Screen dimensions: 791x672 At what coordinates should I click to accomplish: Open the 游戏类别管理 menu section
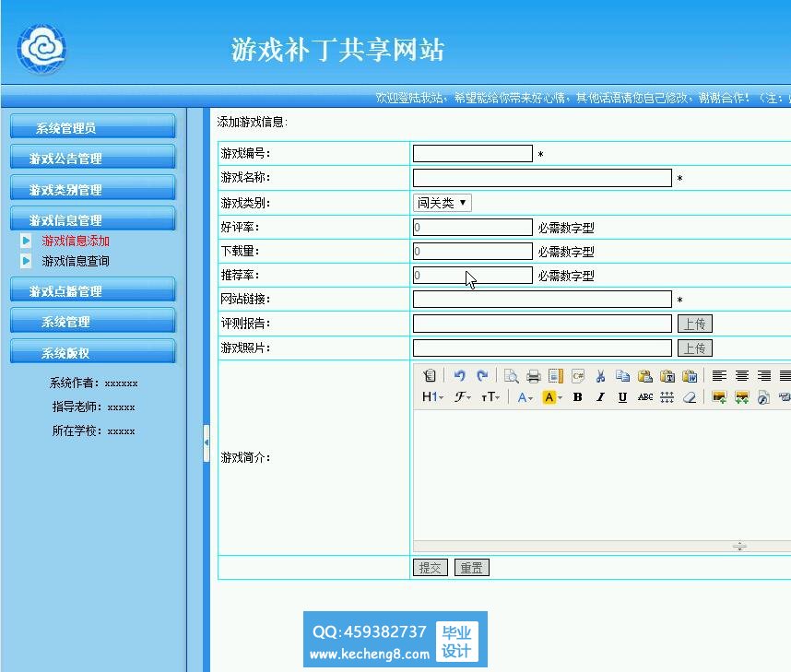tap(93, 189)
